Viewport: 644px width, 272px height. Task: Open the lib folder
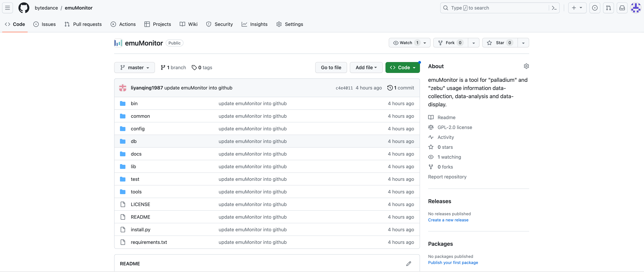pyautogui.click(x=133, y=167)
